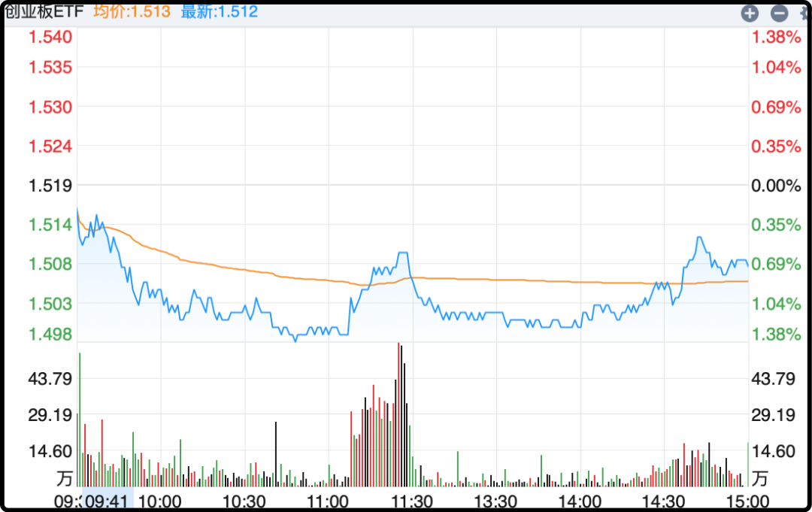Click the 1.519 baseline price label
Image resolution: width=812 pixels, height=512 pixels.
(x=50, y=185)
